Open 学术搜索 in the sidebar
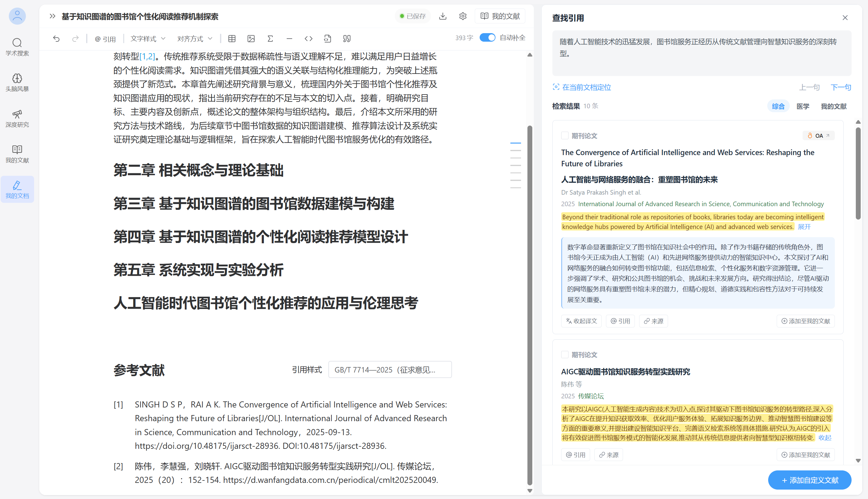 [17, 47]
